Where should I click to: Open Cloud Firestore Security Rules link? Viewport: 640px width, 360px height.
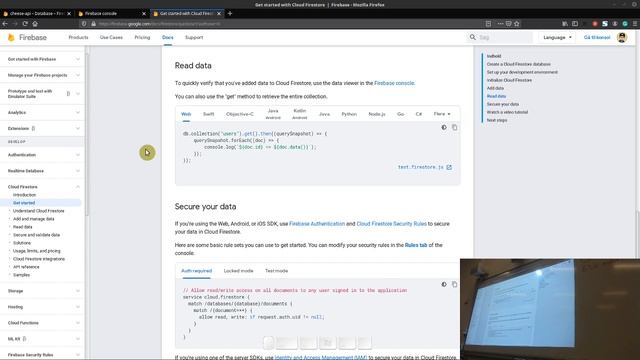(x=391, y=224)
